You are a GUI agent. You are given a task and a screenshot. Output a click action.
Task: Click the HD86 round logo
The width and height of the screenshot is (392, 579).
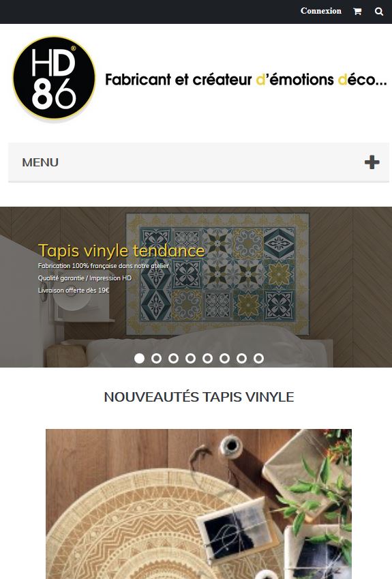point(55,78)
